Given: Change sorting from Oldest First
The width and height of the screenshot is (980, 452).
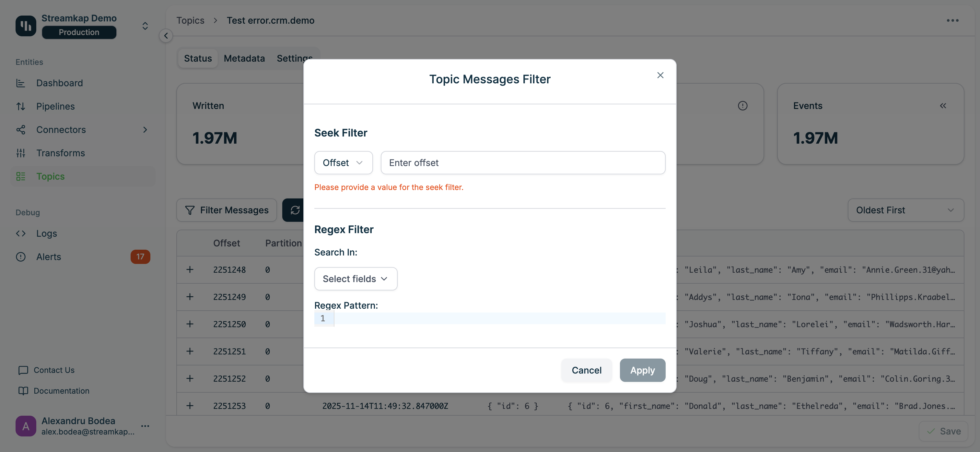Looking at the screenshot, I should [906, 210].
